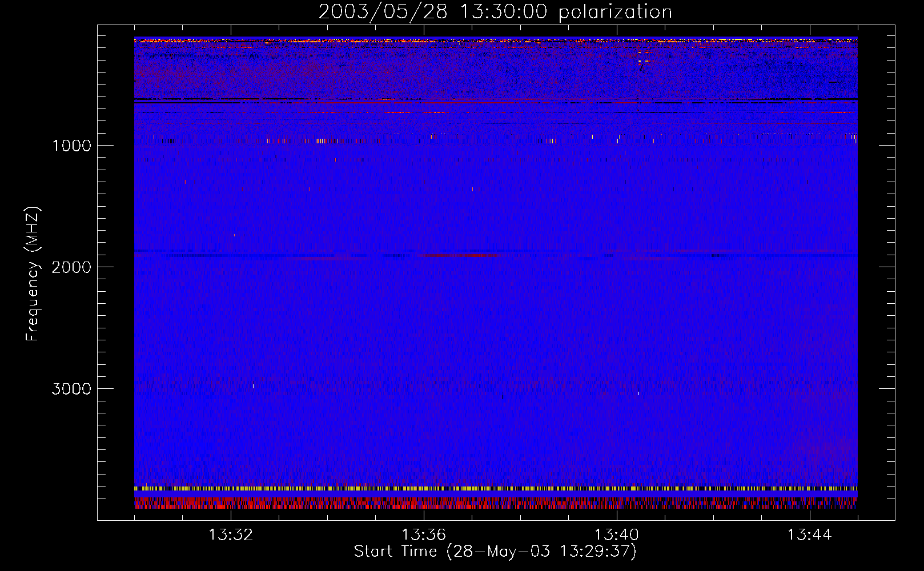Click the 3000 frequency tick label

point(71,389)
